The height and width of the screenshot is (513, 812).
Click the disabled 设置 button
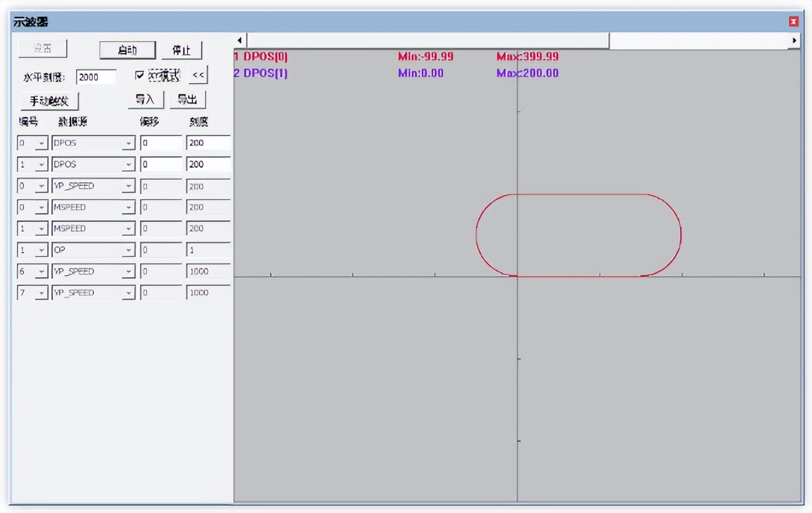[x=42, y=48]
